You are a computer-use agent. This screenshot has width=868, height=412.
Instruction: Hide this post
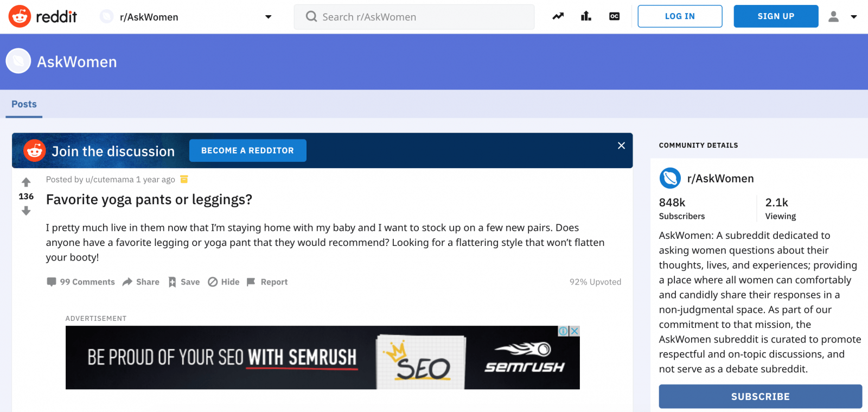click(224, 282)
